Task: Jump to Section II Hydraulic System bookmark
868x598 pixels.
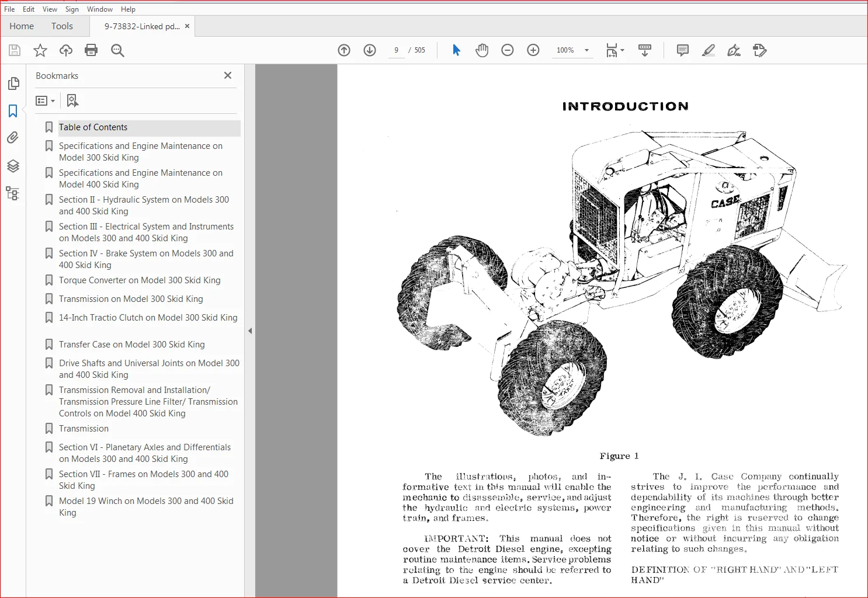Action: point(144,206)
